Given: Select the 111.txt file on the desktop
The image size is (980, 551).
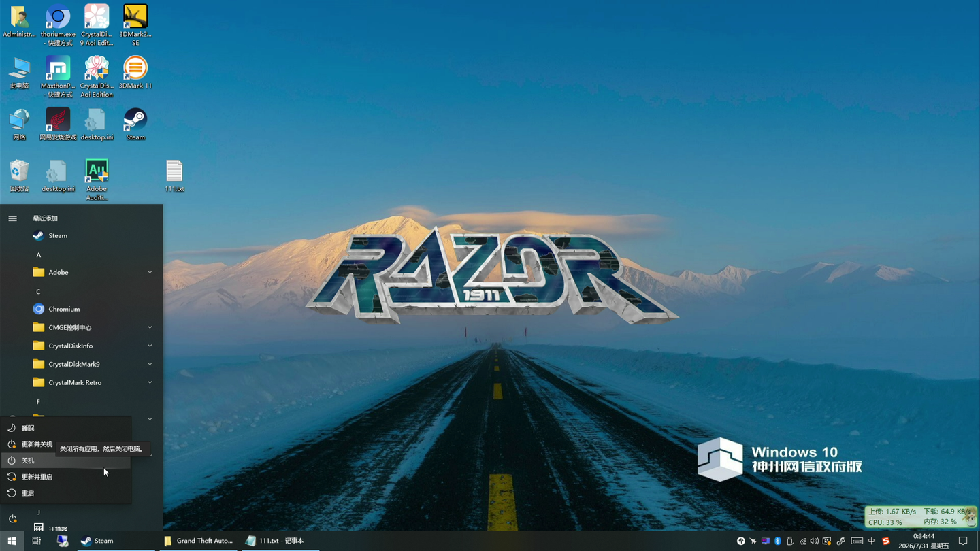Looking at the screenshot, I should coord(174,176).
